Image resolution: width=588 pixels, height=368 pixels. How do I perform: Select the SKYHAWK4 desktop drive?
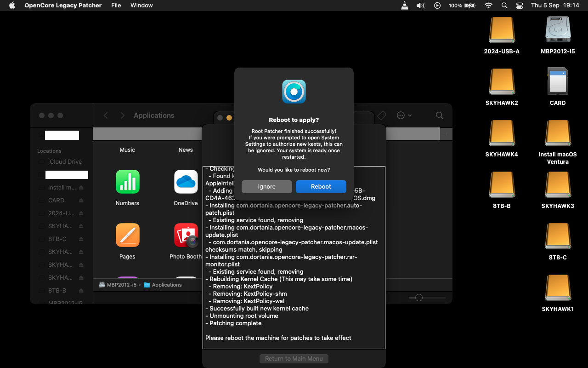coord(502,133)
